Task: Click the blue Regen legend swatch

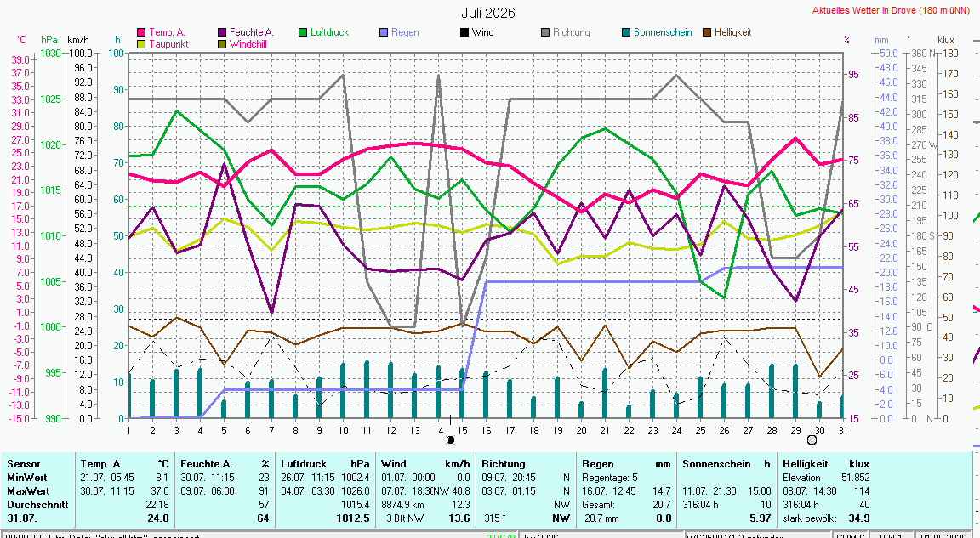Action: click(385, 32)
